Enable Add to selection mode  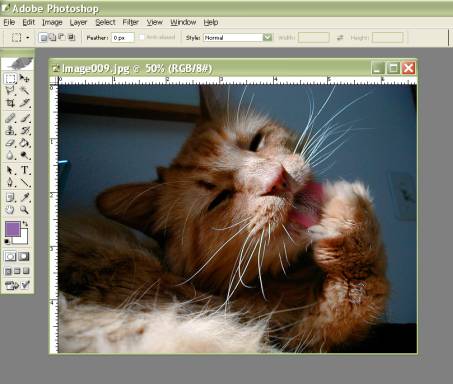tap(53, 37)
